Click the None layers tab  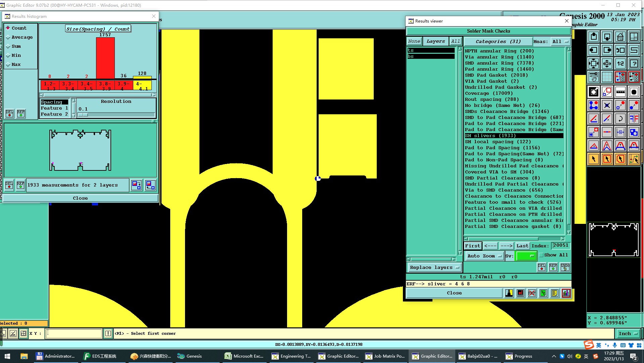click(x=414, y=41)
